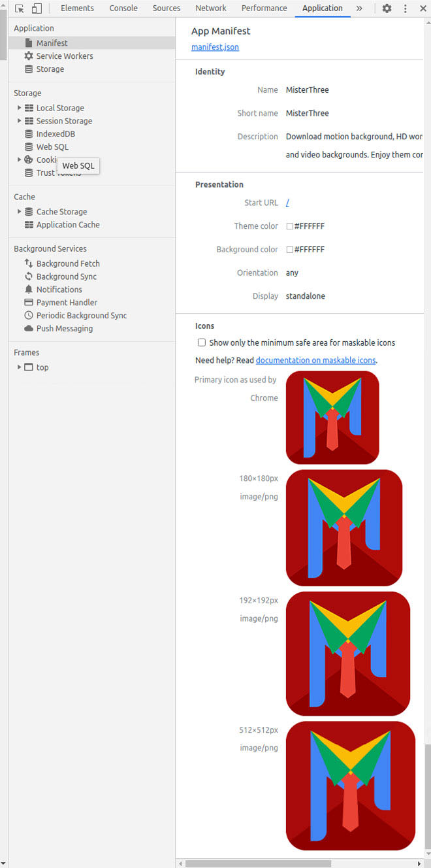Click the Cookies icon
Viewport: 431px width, 868px height.
pyautogui.click(x=29, y=160)
